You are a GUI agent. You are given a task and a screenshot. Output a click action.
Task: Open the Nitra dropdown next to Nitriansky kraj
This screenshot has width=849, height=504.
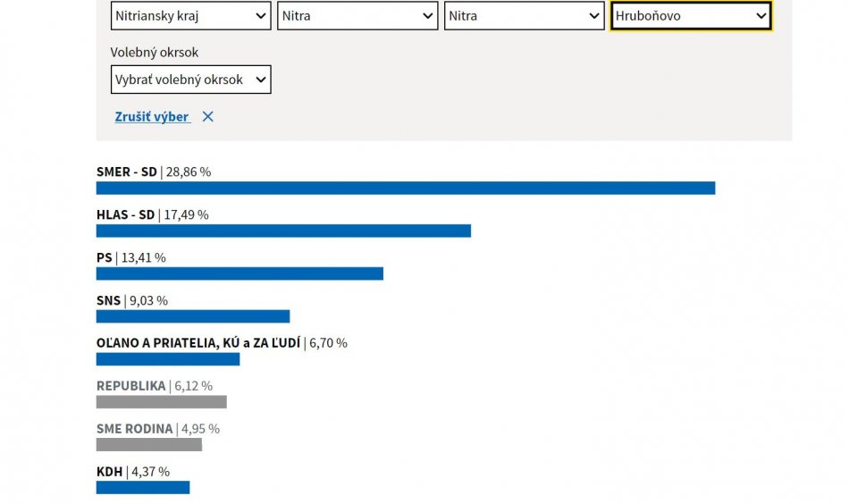point(357,16)
